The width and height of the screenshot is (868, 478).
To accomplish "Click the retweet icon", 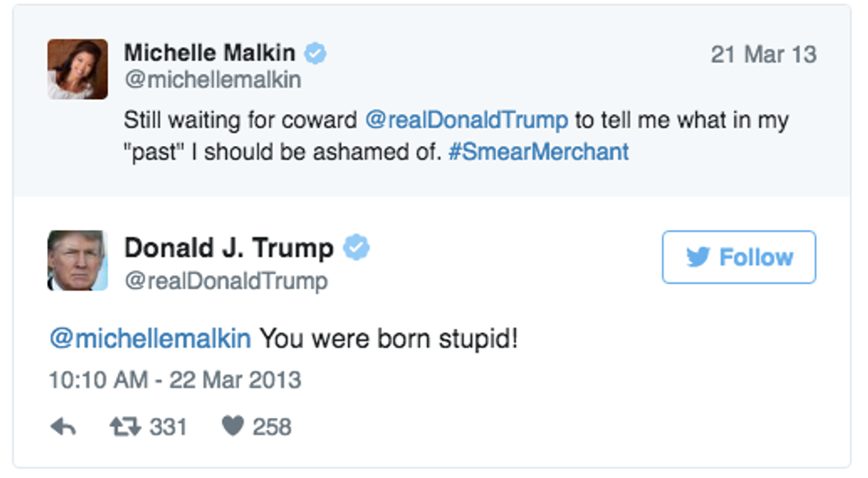I will pos(125,428).
